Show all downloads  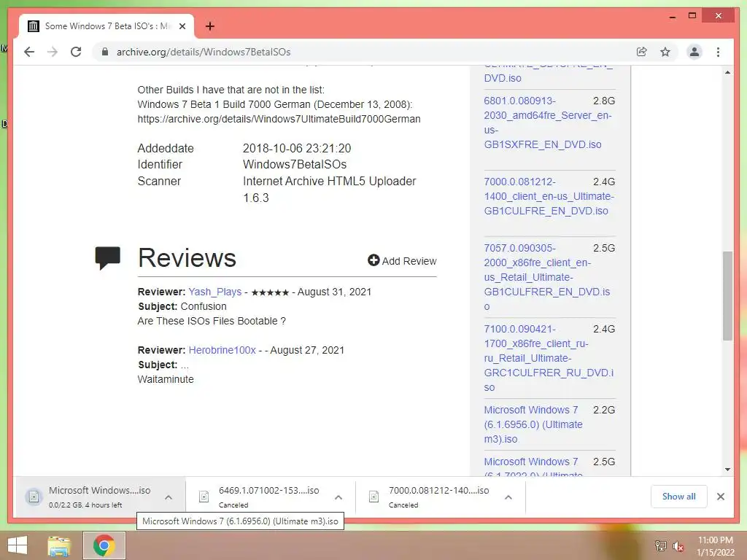coord(678,496)
